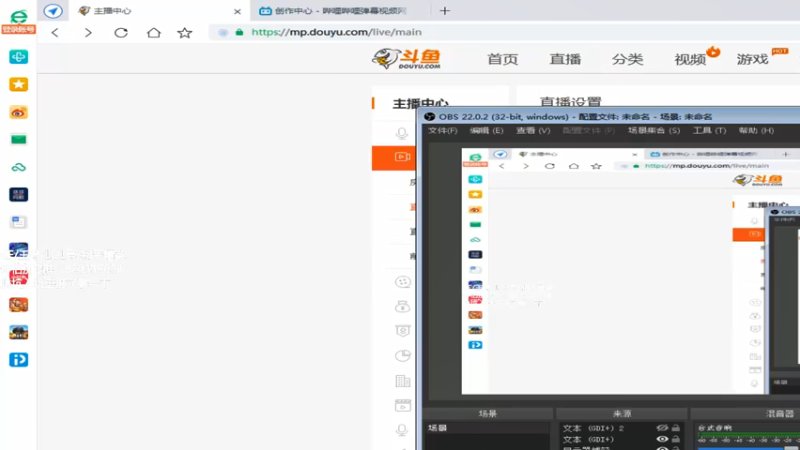
Task: Open the blue iD sidebar icon
Action: (18, 360)
